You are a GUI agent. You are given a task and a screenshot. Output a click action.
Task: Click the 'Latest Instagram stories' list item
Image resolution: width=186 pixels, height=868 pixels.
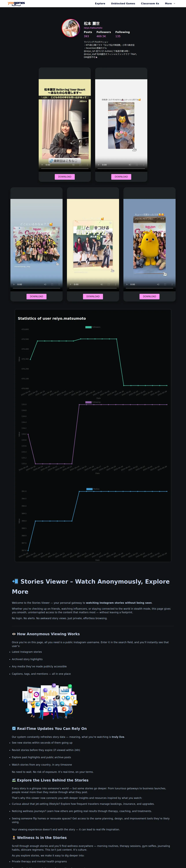[x=27, y=652]
